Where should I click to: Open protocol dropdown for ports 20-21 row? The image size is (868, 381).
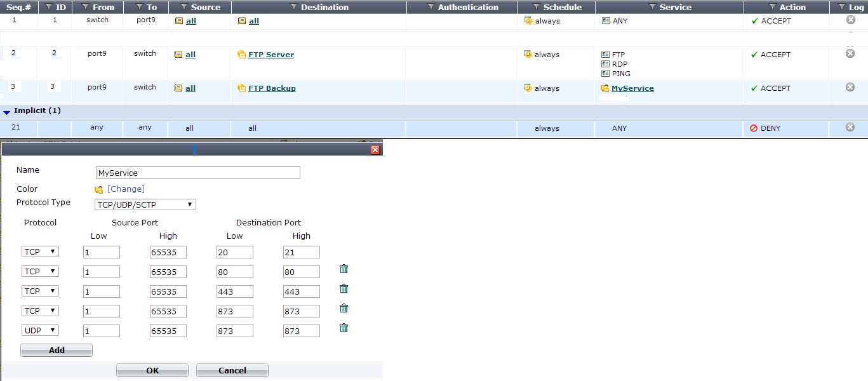(40, 251)
